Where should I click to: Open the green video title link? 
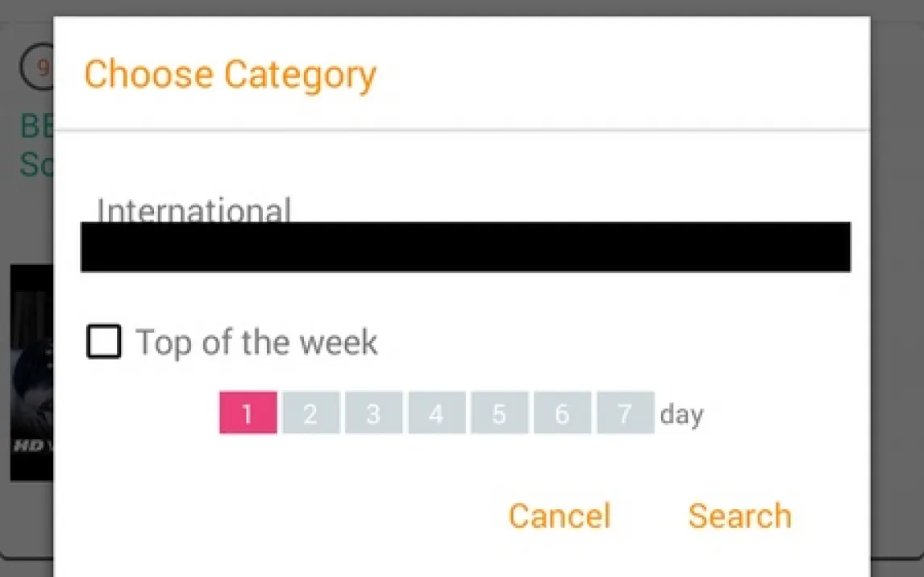coord(35,145)
